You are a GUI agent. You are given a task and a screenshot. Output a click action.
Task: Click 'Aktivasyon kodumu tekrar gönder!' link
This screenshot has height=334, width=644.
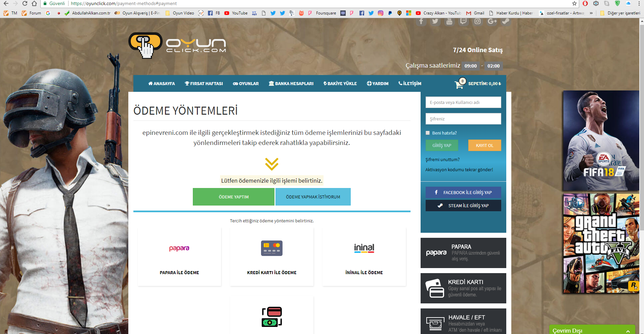[x=459, y=170]
